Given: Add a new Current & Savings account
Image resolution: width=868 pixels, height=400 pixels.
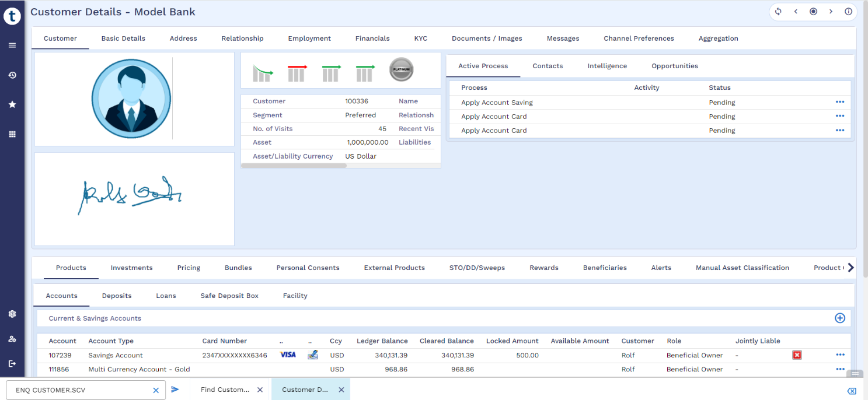Looking at the screenshot, I should click(x=839, y=318).
